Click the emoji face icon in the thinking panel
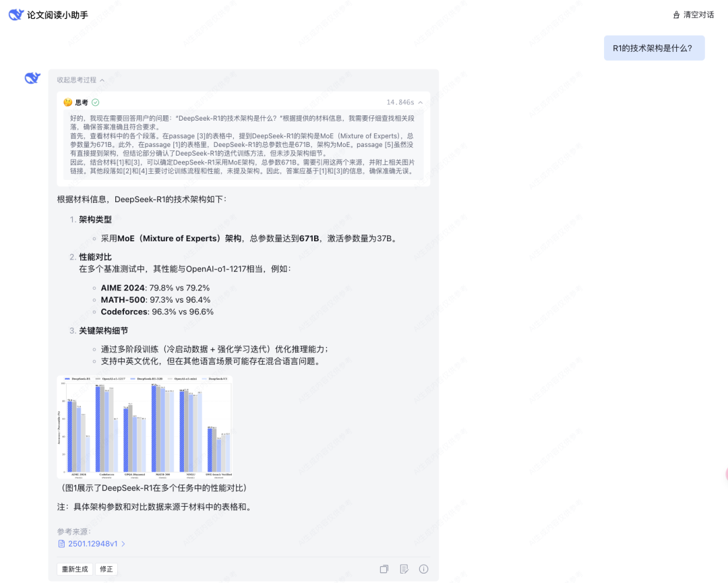 pos(69,102)
